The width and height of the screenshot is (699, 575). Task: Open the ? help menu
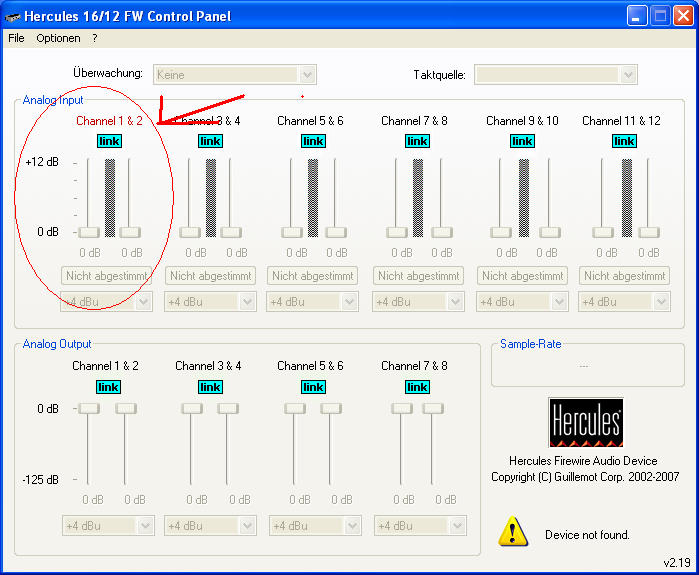(95, 38)
